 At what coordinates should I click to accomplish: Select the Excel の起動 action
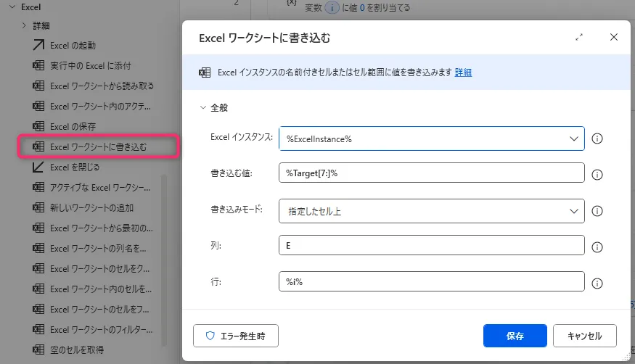click(x=73, y=46)
